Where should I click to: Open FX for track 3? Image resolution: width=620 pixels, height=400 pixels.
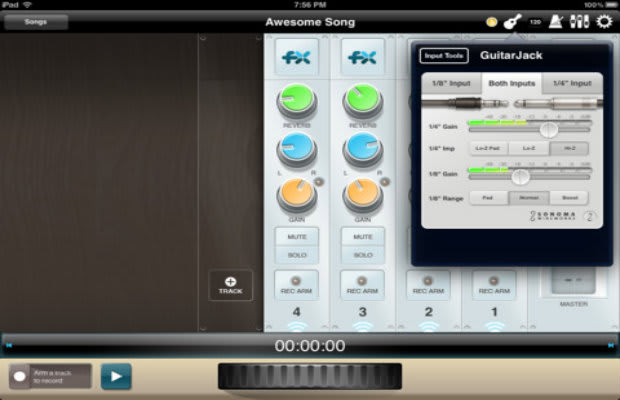[362, 58]
